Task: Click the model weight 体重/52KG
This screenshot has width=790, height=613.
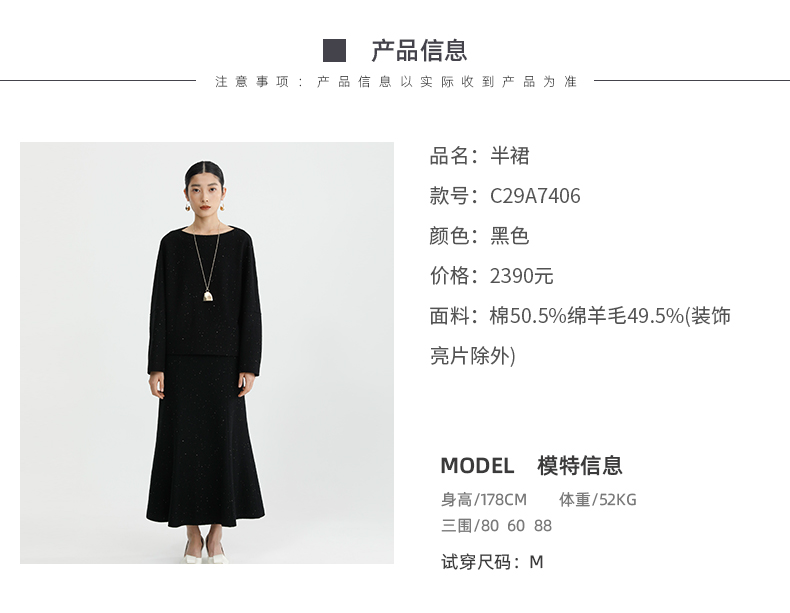Action: [x=598, y=500]
